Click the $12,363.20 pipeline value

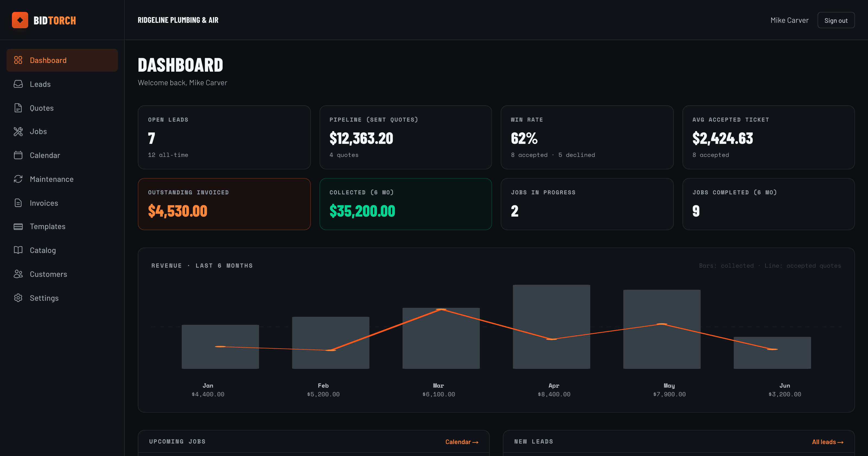click(361, 138)
